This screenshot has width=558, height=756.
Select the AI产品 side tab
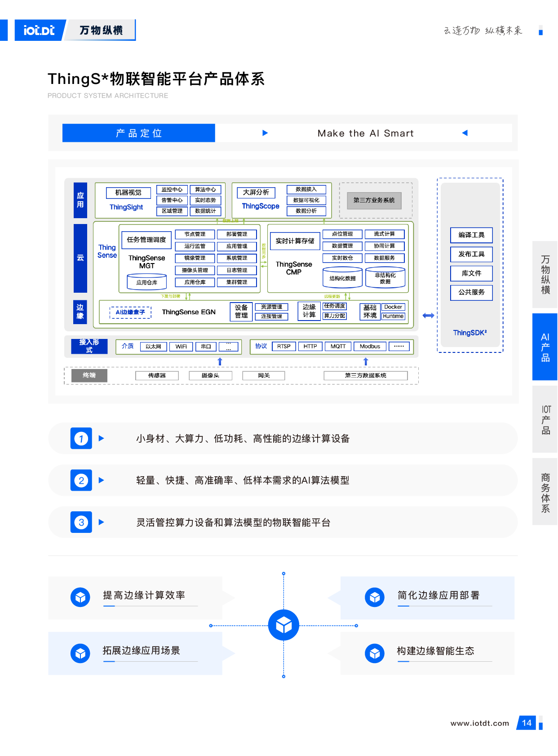pos(545,347)
